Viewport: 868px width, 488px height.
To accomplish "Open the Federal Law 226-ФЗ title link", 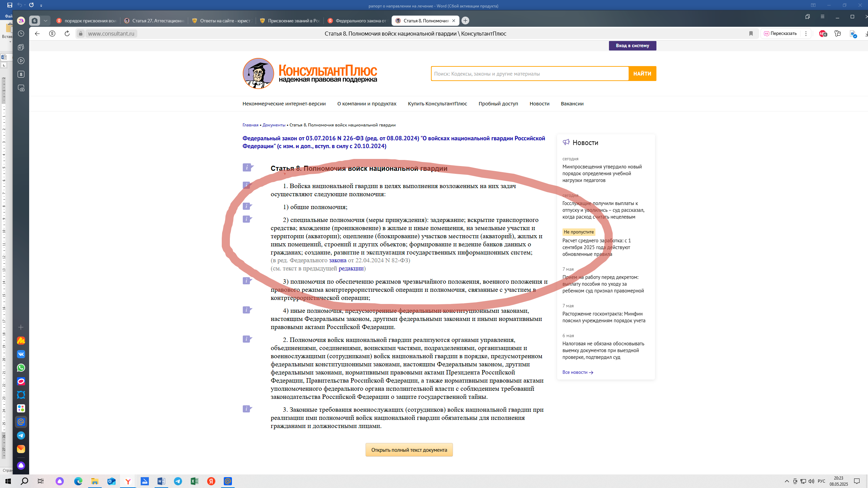I will tap(394, 142).
